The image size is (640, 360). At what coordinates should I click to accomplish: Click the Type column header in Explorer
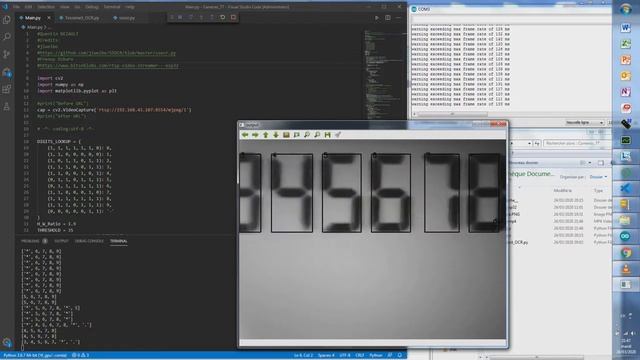(x=598, y=191)
